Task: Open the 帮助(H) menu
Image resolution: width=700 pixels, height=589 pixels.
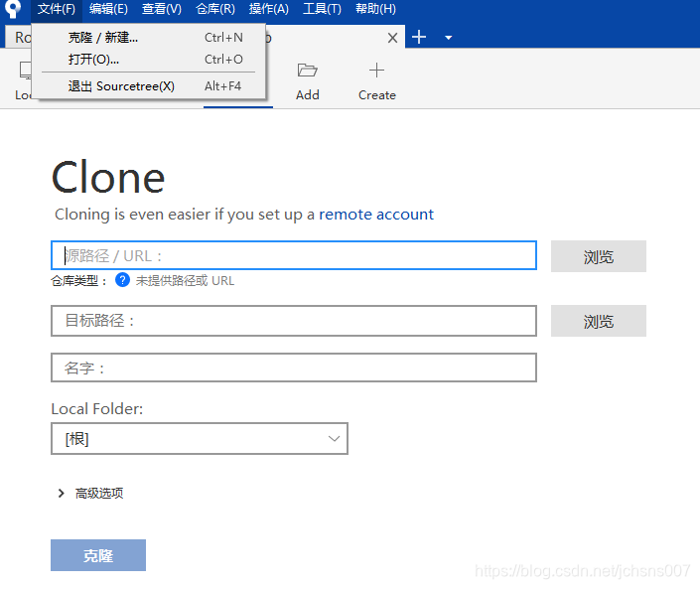Action: [x=375, y=9]
